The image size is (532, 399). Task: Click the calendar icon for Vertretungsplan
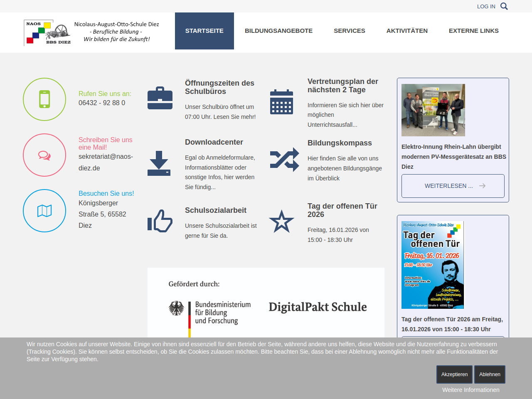(x=281, y=101)
